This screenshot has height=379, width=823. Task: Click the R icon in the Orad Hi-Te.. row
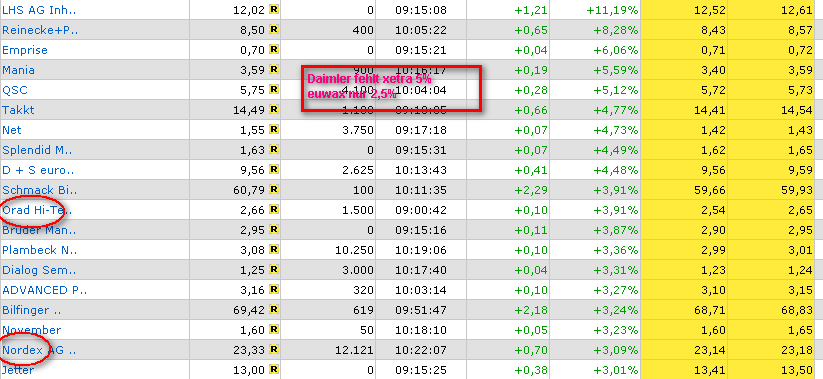click(x=273, y=209)
